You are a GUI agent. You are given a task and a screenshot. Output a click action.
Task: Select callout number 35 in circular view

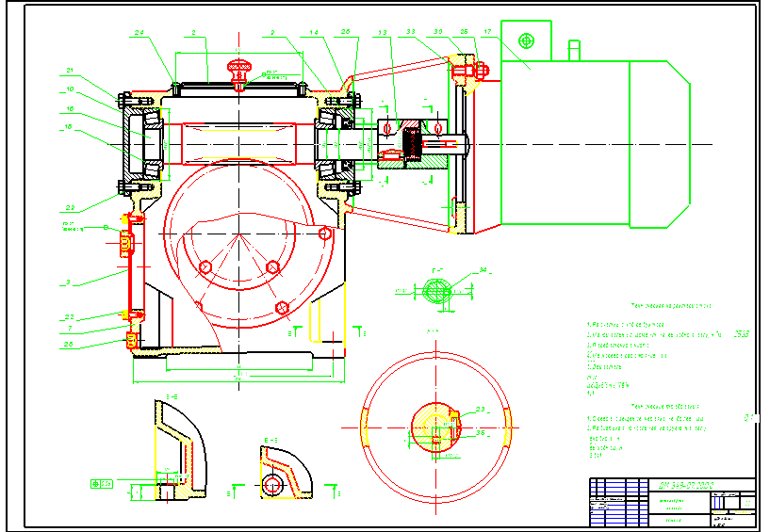point(480,434)
